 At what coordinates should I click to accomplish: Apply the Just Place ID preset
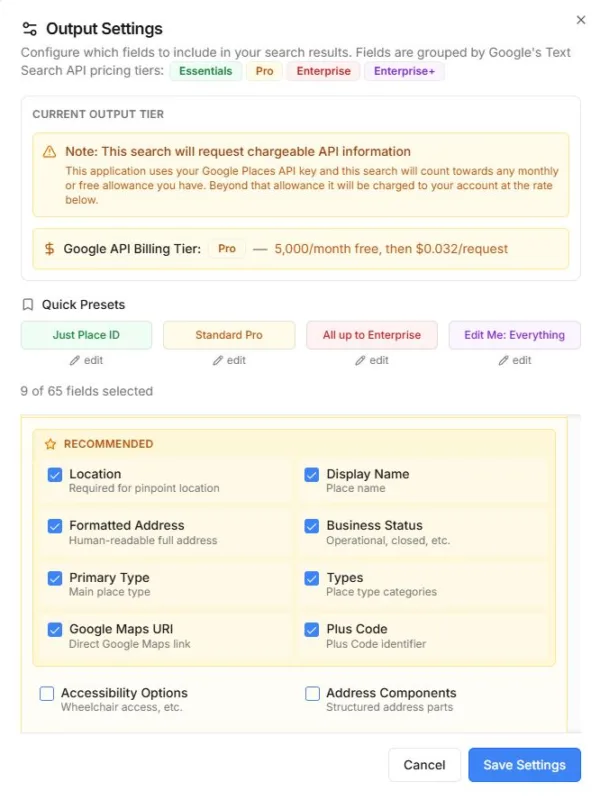coord(86,335)
